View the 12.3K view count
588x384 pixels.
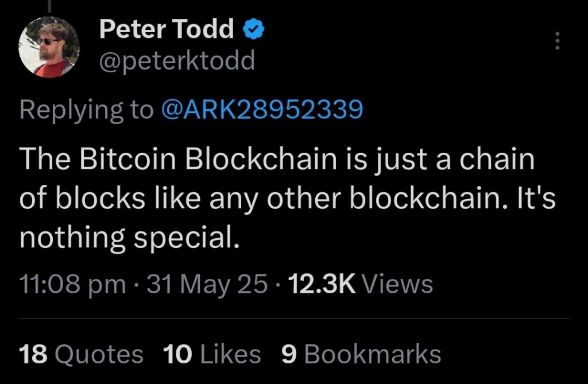pos(322,284)
